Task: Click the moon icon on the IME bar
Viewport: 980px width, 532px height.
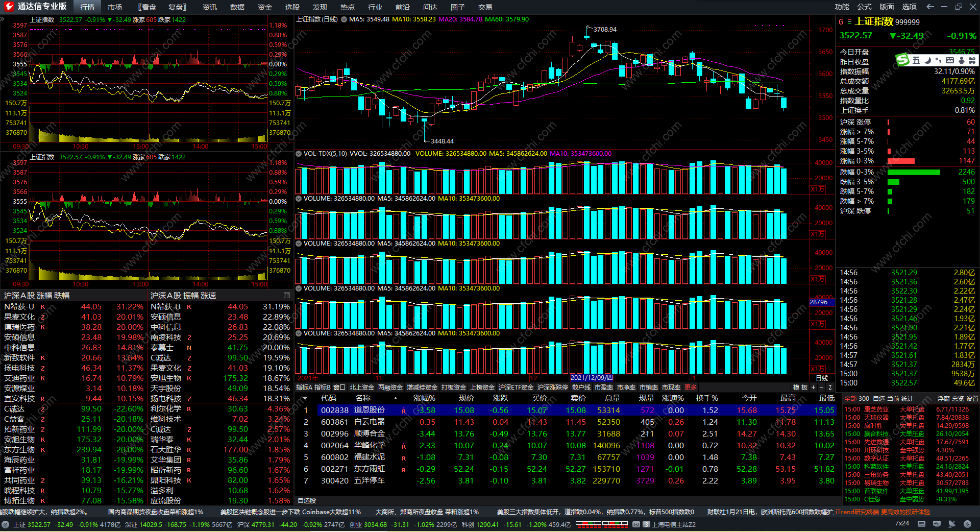Action: (x=928, y=60)
